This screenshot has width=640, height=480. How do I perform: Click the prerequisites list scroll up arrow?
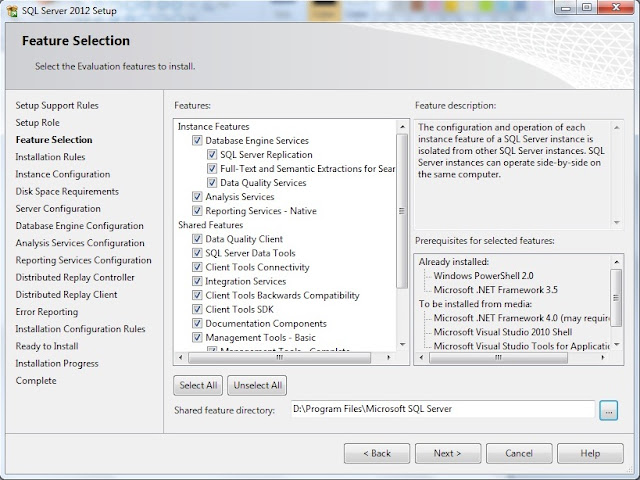617,262
